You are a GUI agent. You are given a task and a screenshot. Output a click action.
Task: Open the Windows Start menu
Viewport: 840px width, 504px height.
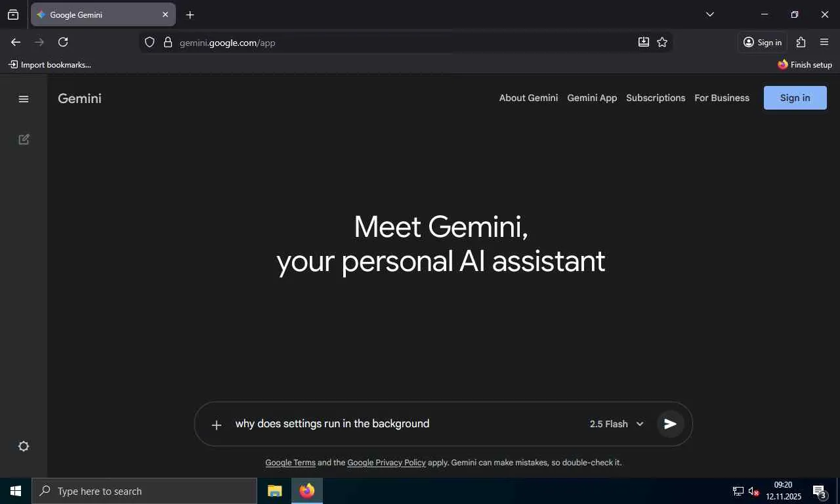(x=16, y=491)
